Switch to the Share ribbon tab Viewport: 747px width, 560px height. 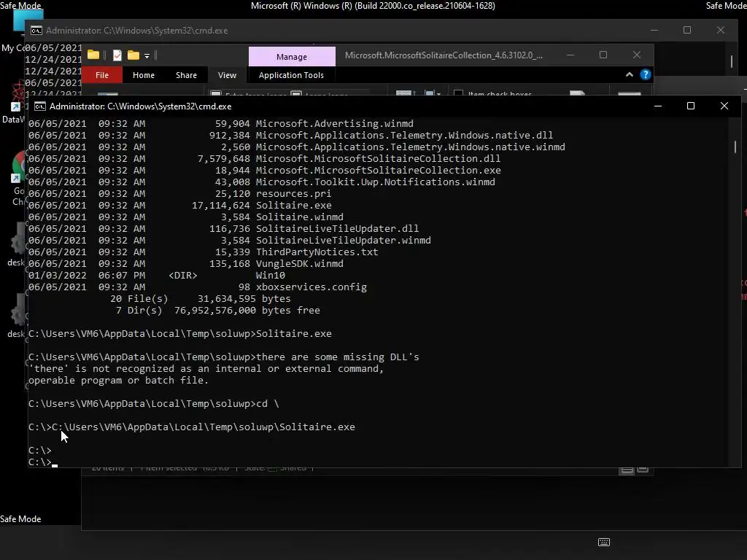pos(186,75)
